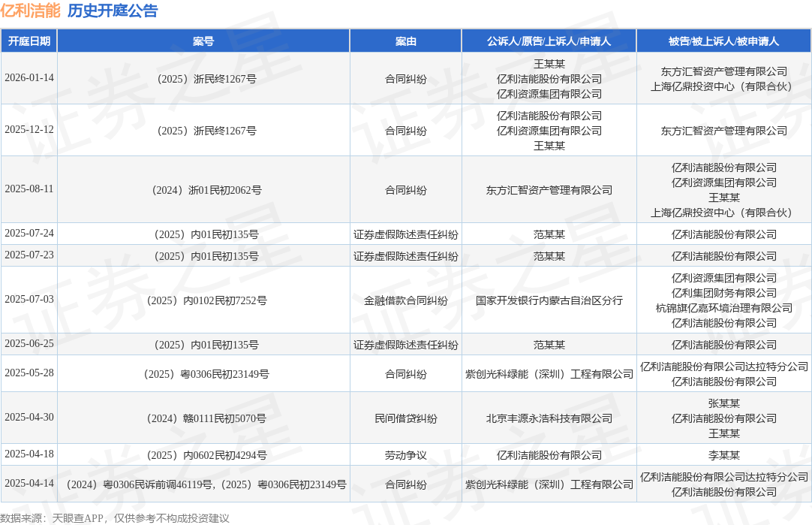
Task: Click case number (2025)内0102民初7252号
Action: click(x=206, y=300)
